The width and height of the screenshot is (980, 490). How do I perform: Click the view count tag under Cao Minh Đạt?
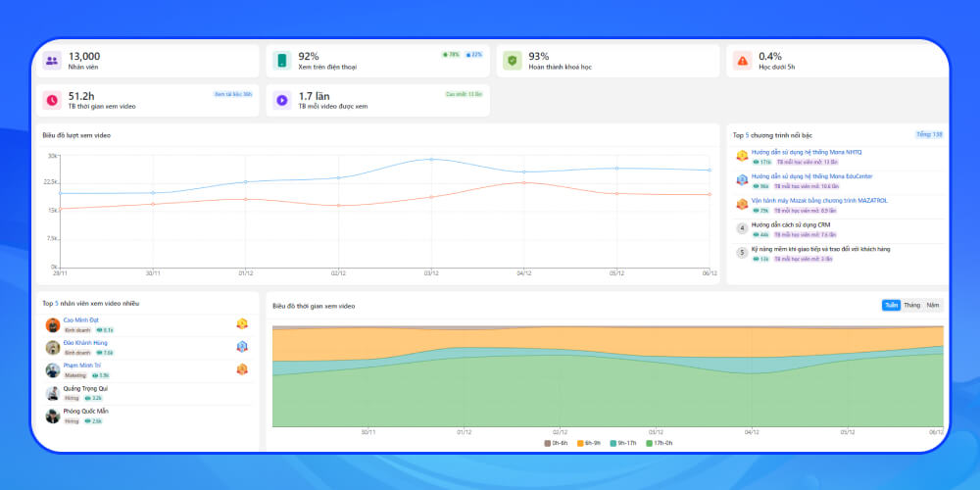click(x=105, y=330)
